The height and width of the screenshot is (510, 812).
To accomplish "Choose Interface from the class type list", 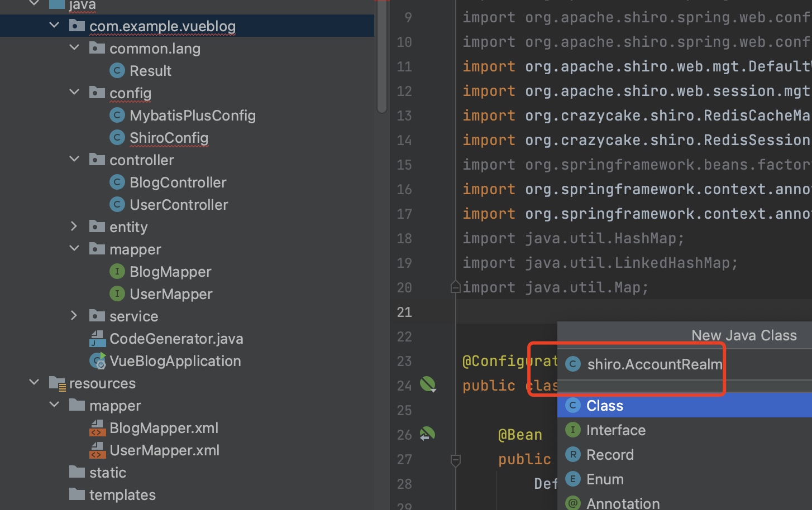I will (x=615, y=430).
